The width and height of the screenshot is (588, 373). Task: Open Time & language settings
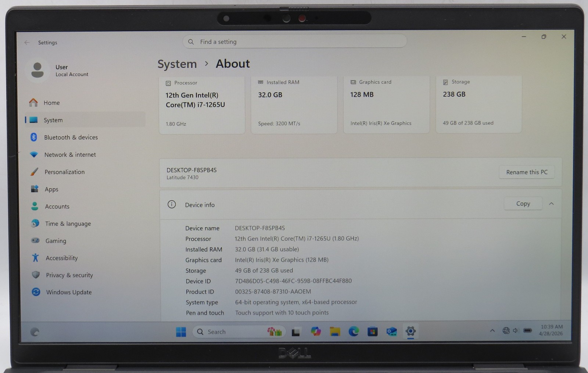[x=86, y=223]
